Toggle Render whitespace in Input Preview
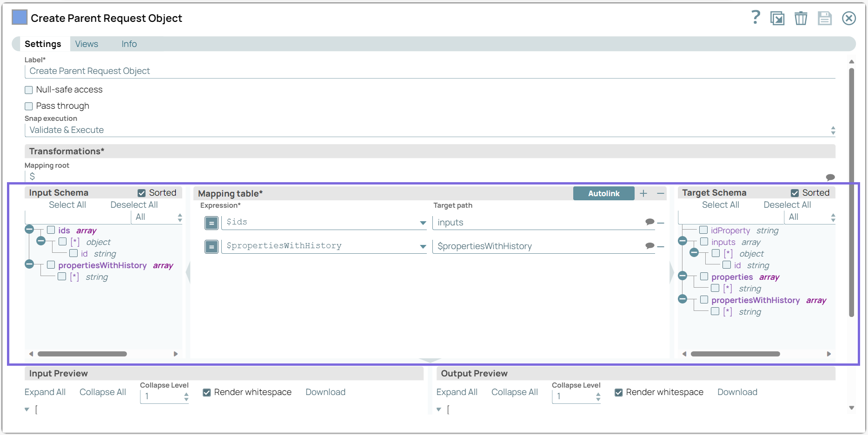The image size is (868, 435). coord(207,393)
